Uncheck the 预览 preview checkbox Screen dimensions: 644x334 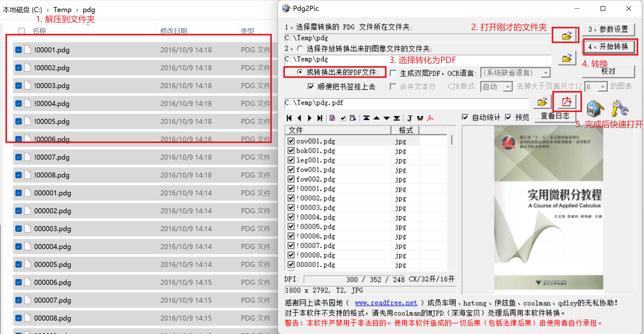tap(508, 118)
